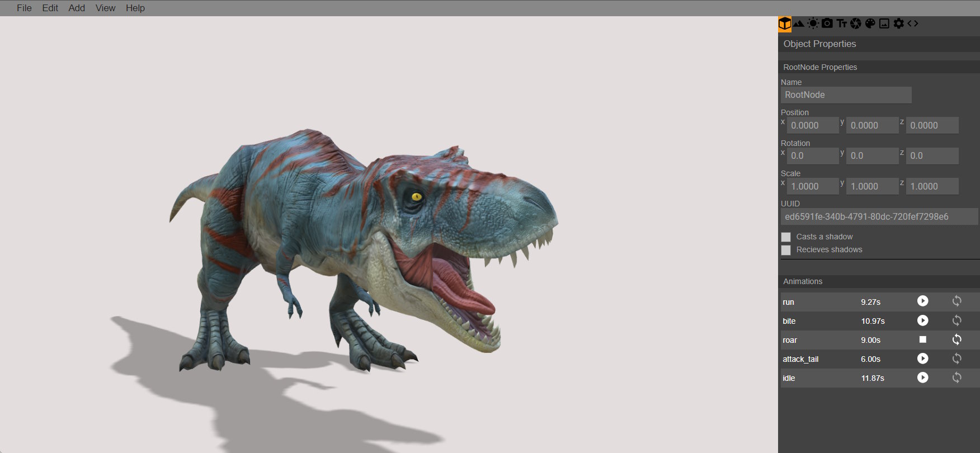
Task: Click the RootNode Name input field
Action: (x=846, y=95)
